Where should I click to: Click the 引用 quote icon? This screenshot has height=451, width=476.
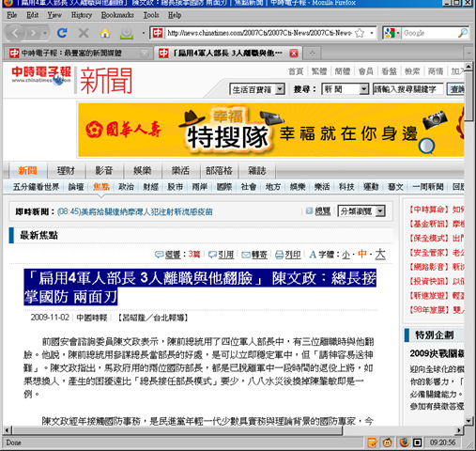tap(212, 255)
